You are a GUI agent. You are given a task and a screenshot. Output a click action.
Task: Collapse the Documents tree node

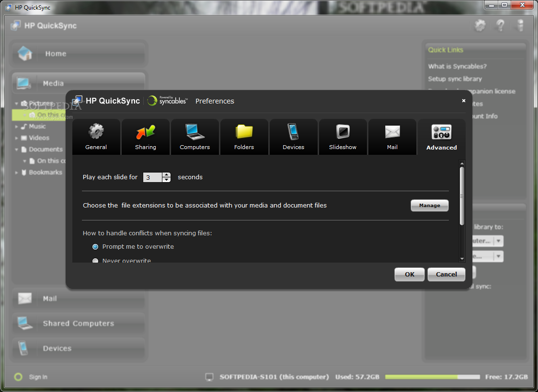coord(16,150)
